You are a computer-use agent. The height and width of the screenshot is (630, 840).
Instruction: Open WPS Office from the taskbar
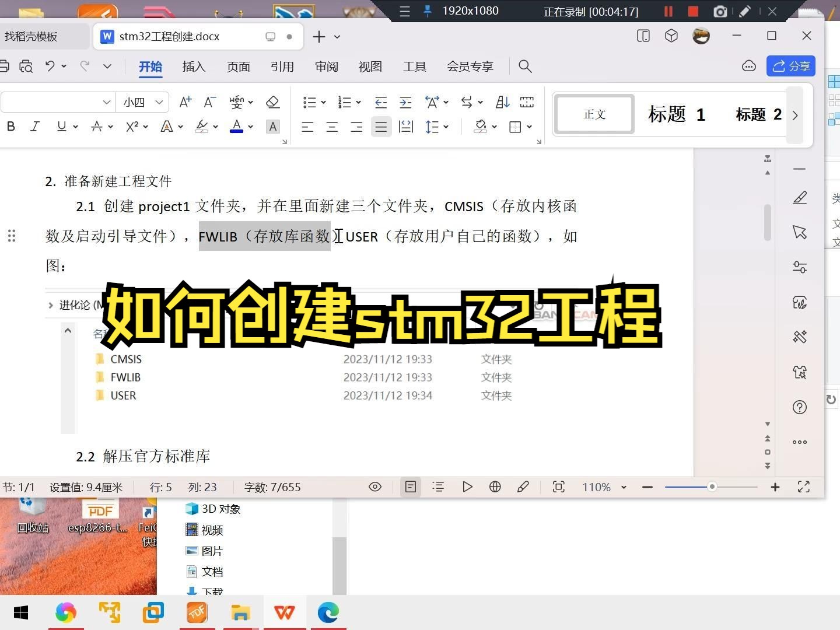(x=284, y=612)
